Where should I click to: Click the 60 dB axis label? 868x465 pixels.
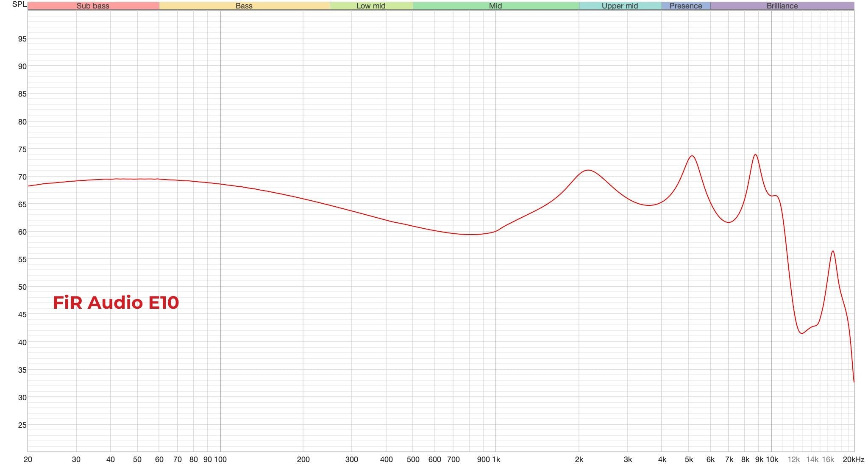(x=22, y=232)
